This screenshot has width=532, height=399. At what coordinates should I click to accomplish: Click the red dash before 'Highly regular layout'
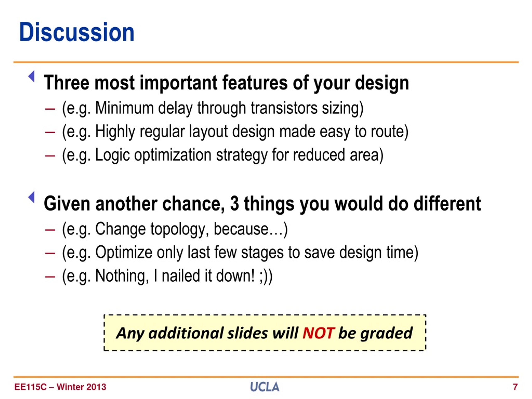click(50, 133)
